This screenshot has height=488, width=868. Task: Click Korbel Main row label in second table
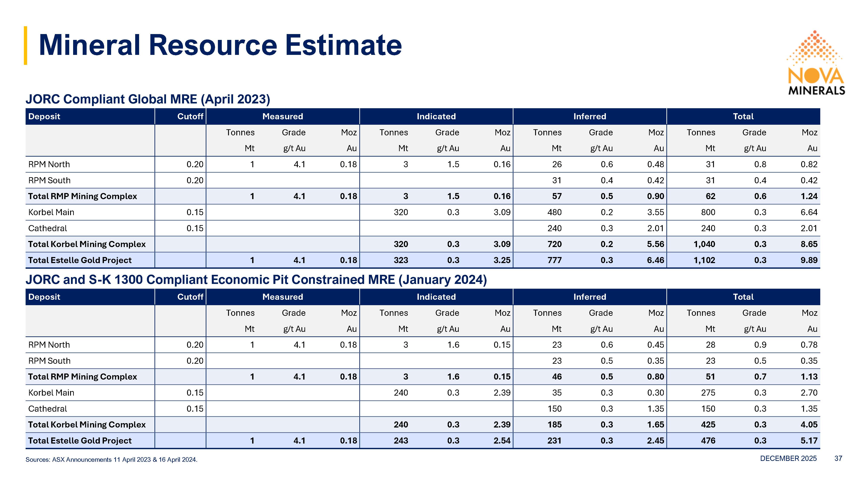pos(51,393)
